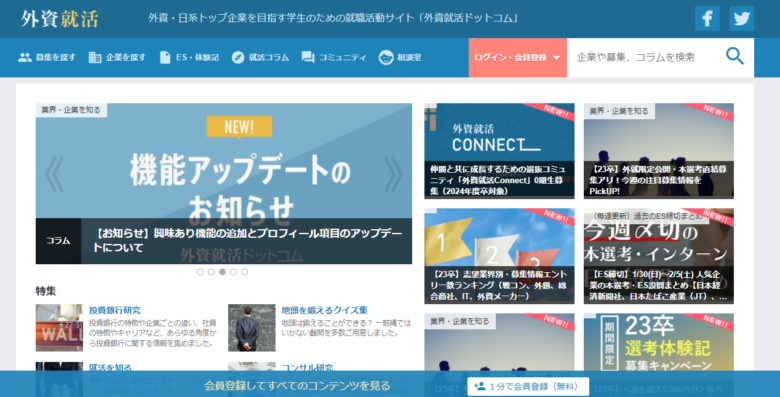Click the chat icon beside コミュニティ
This screenshot has width=780, height=397.
(x=308, y=57)
